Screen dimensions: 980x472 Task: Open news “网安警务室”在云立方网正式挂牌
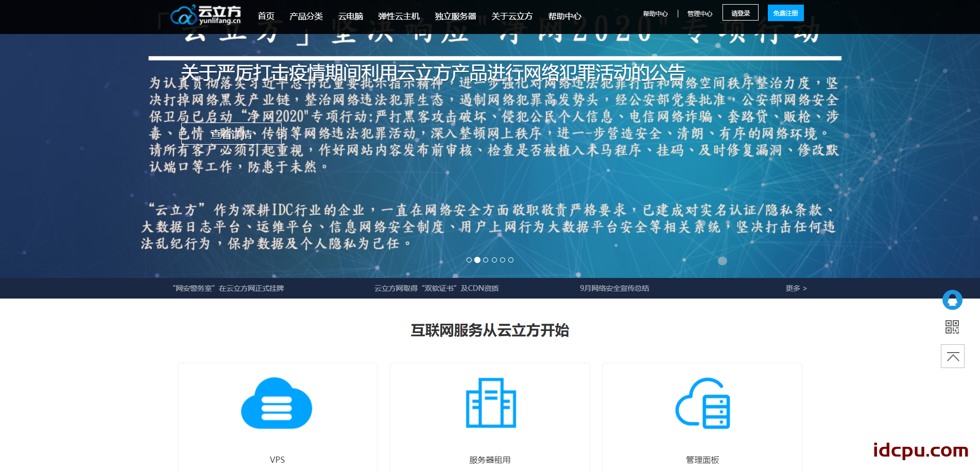(x=228, y=288)
